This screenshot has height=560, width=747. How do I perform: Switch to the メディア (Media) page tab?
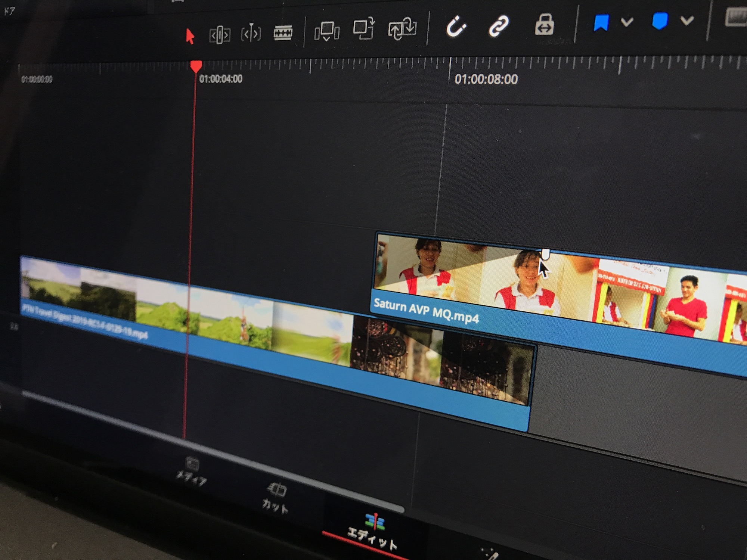(192, 471)
